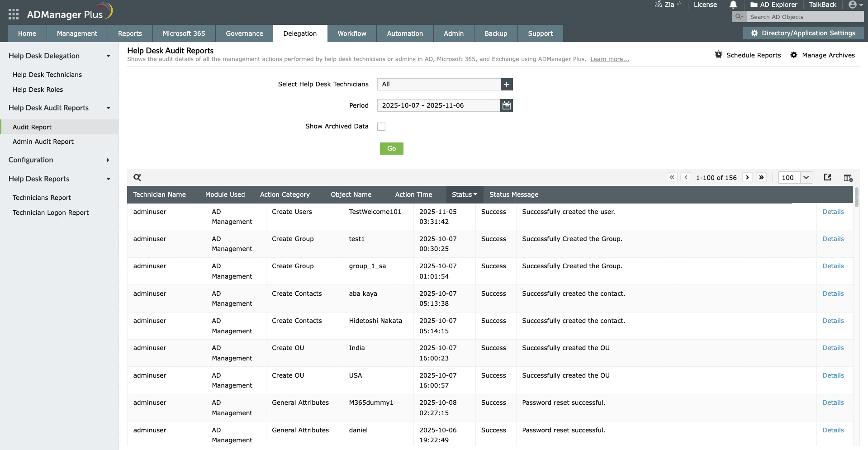
Task: Select the "group_1_sa" object name cell
Action: (367, 266)
